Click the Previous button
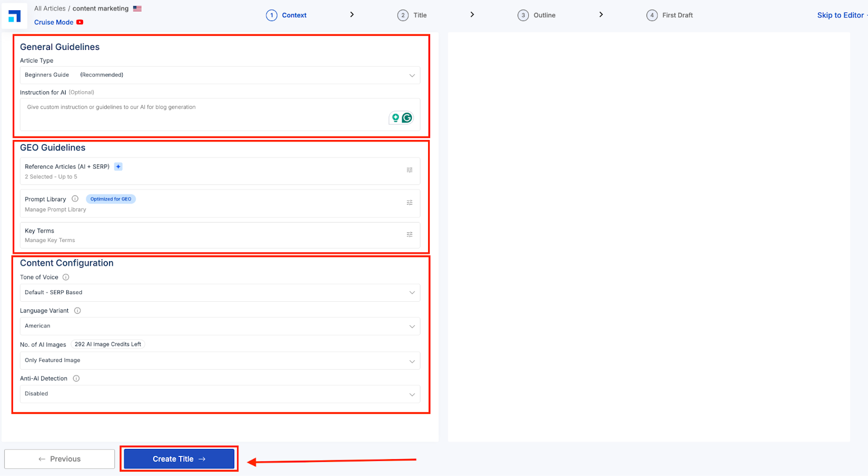This screenshot has height=476, width=868. (60, 459)
